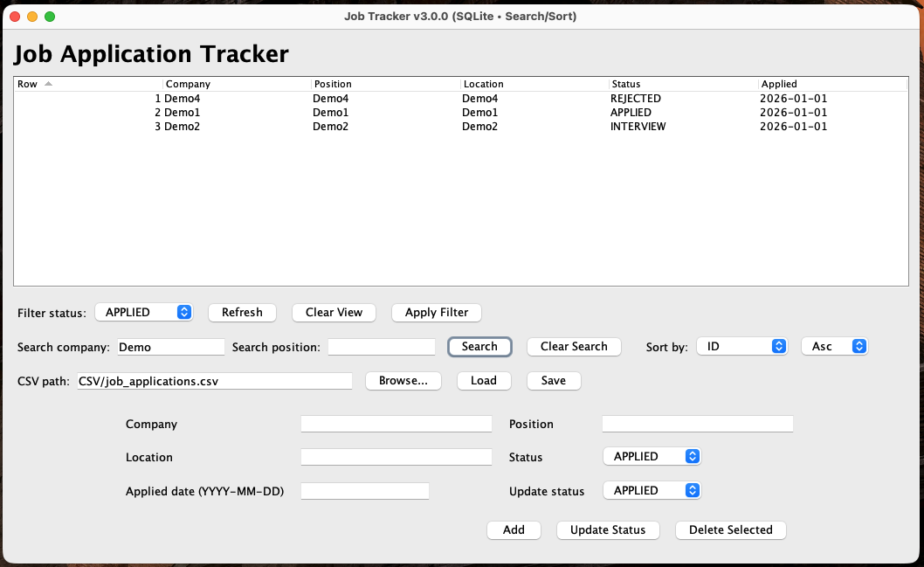Sort table by the Row column header

tap(87, 84)
